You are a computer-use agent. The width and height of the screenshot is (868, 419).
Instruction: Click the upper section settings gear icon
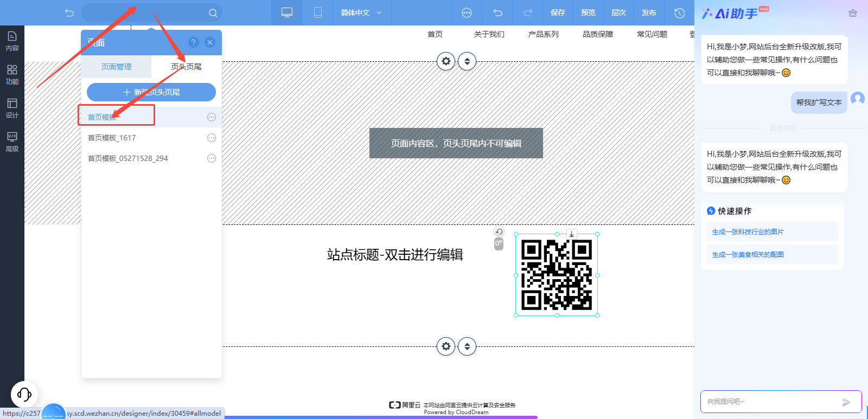point(446,61)
